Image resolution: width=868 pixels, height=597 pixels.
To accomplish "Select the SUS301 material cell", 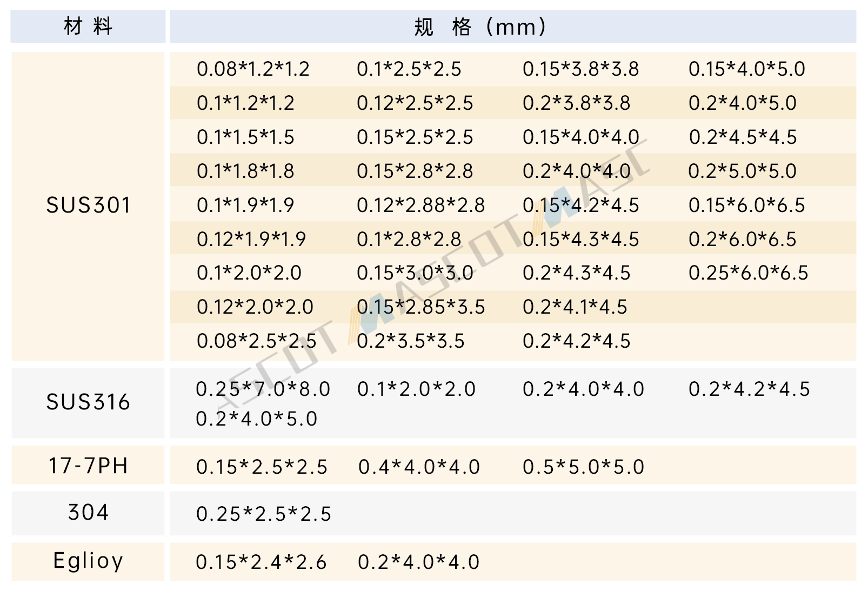I will (88, 205).
